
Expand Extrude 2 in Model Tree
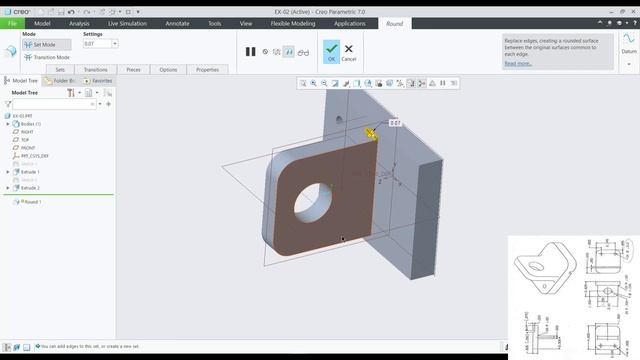pos(8,188)
